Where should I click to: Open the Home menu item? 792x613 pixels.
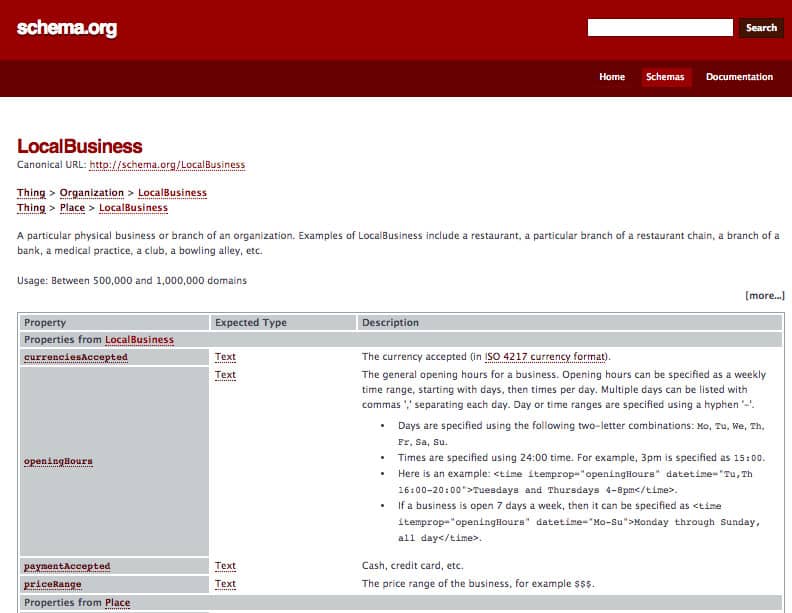(x=612, y=77)
